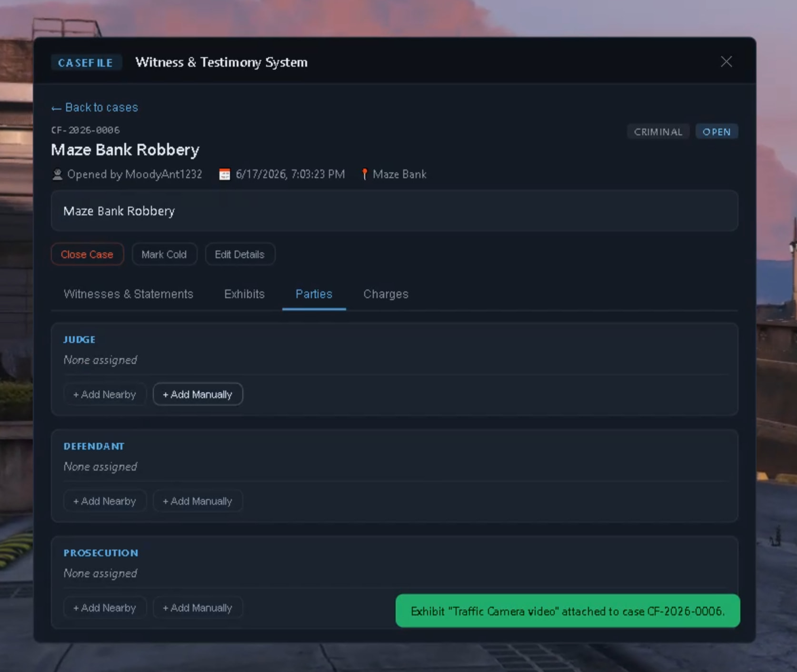Switch to Witnesses & Statements tab
This screenshot has height=672, width=797.
point(129,294)
